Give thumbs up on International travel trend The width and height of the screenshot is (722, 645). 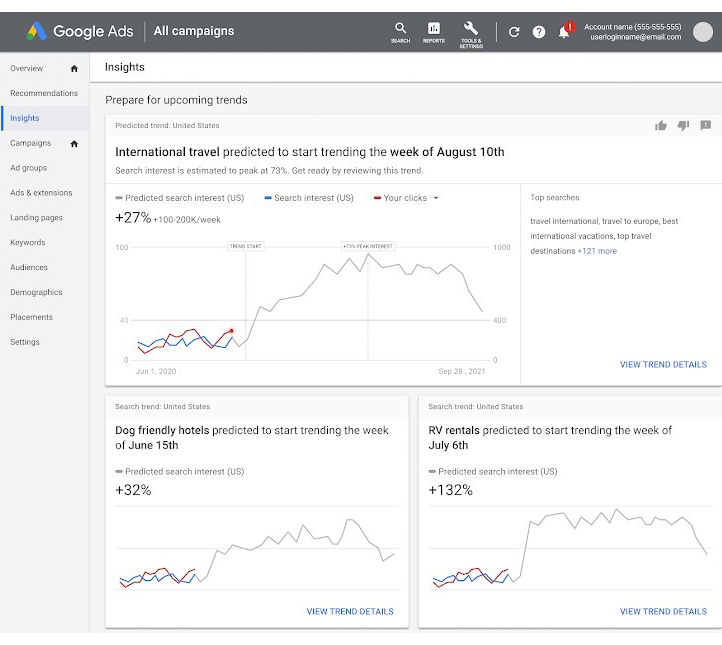tap(661, 125)
